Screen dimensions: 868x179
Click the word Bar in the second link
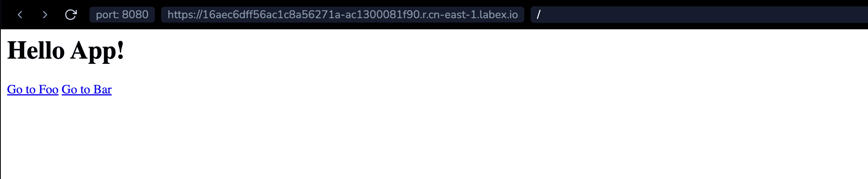click(103, 89)
